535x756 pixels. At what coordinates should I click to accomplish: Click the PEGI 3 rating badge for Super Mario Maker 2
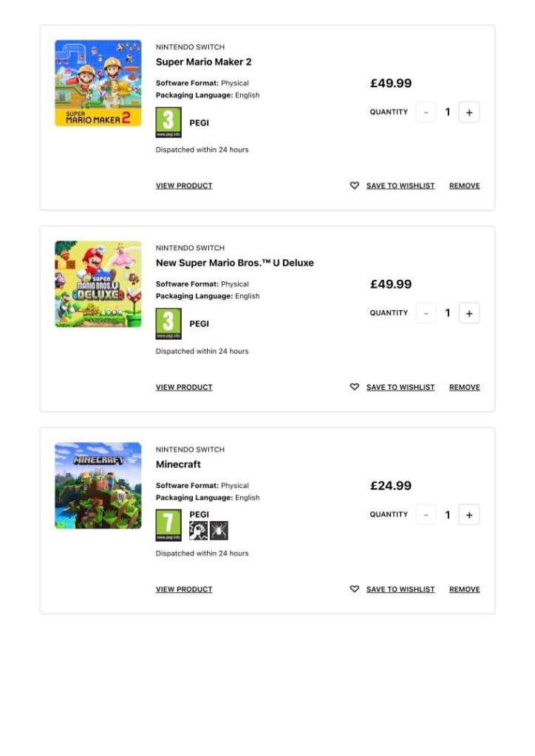(168, 123)
